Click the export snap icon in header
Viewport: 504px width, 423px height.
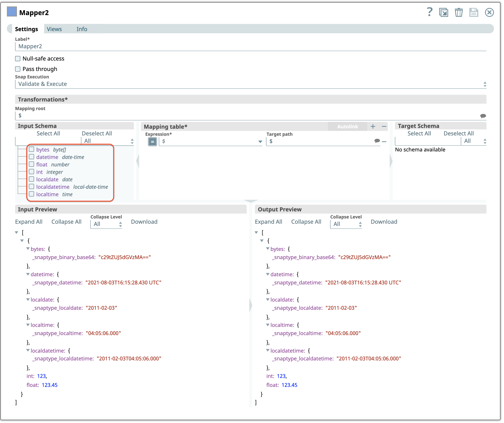(444, 12)
